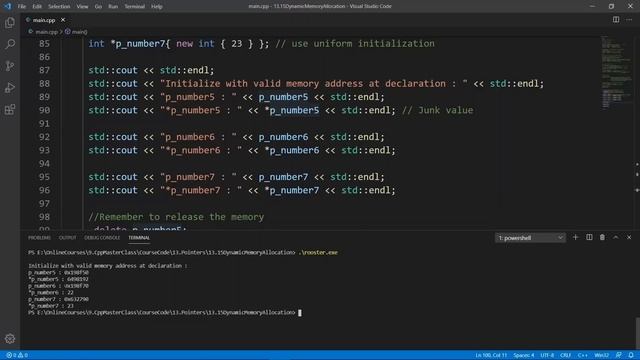Place cursor at the terminal prompt
640x360 pixels.
click(x=300, y=313)
